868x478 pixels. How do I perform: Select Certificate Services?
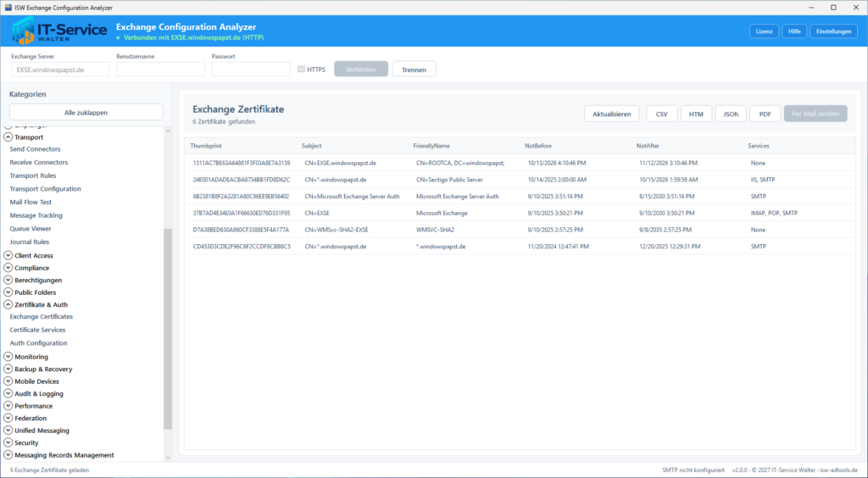[37, 330]
